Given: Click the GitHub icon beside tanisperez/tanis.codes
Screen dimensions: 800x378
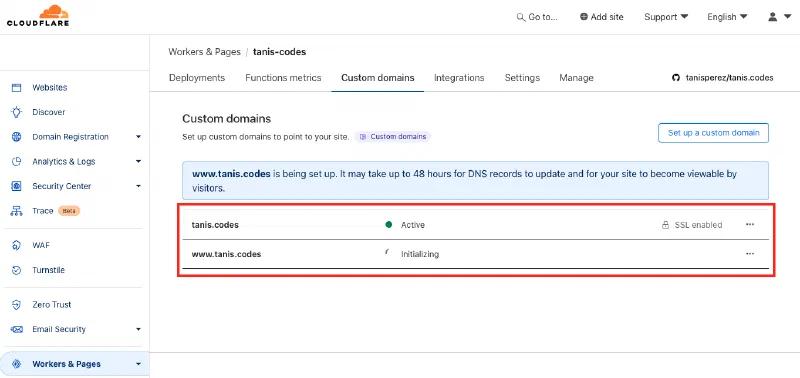Looking at the screenshot, I should [x=676, y=78].
